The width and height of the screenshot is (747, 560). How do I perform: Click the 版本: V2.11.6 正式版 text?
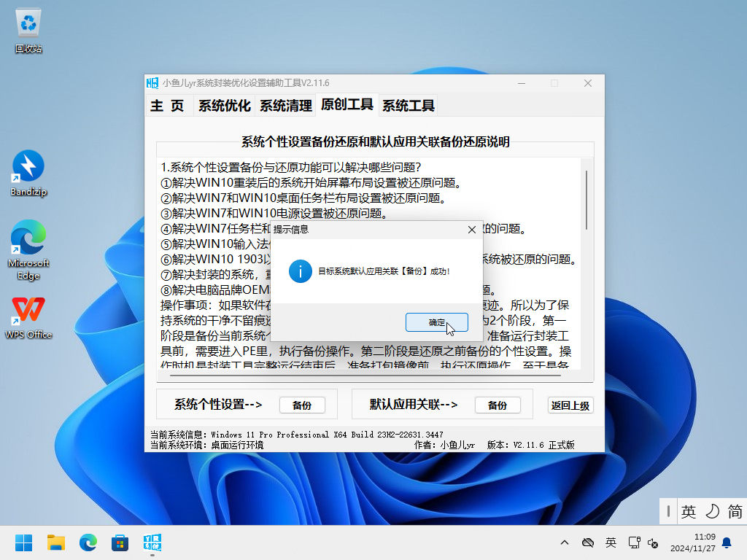pos(531,445)
